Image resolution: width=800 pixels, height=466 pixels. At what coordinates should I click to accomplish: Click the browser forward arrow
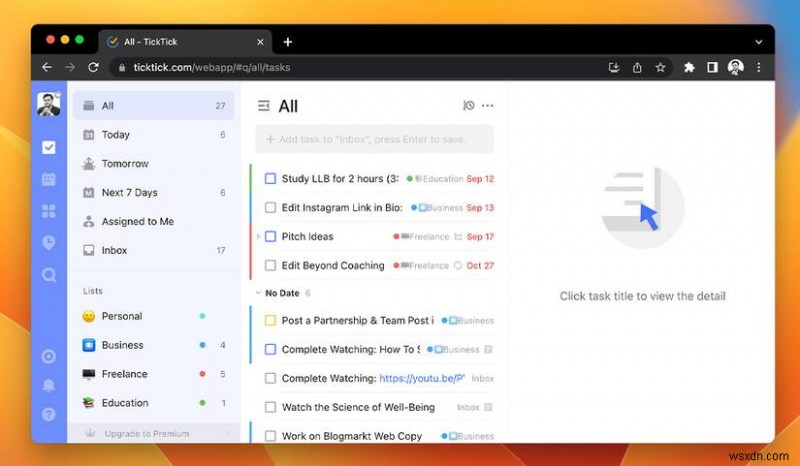coord(70,67)
